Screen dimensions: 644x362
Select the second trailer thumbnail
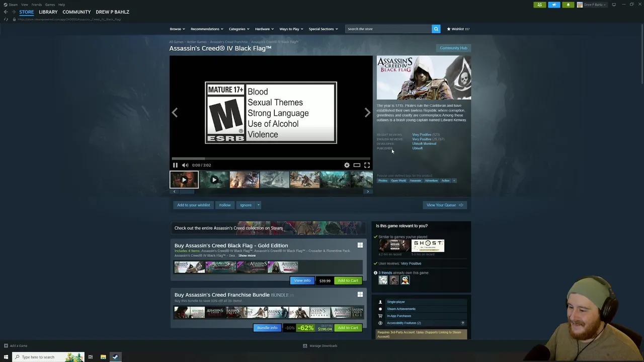[x=214, y=179]
